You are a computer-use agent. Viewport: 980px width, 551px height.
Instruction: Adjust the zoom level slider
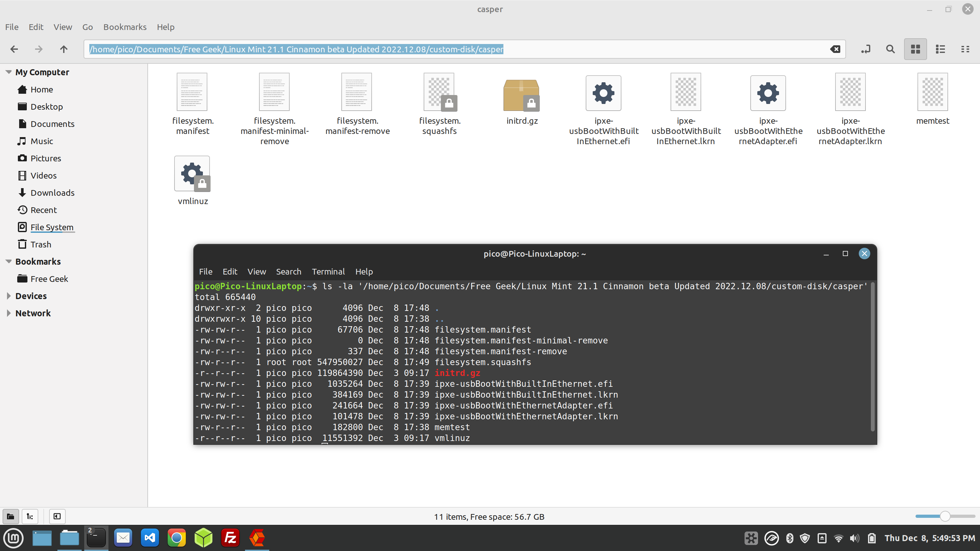coord(945,516)
